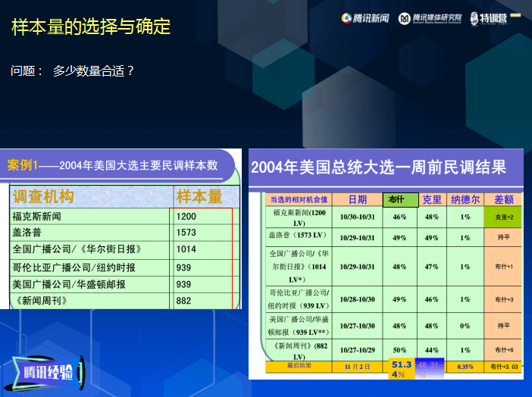Click Bush's 46% in the 福克斯新闻 row
This screenshot has width=532, height=397.
tap(399, 217)
